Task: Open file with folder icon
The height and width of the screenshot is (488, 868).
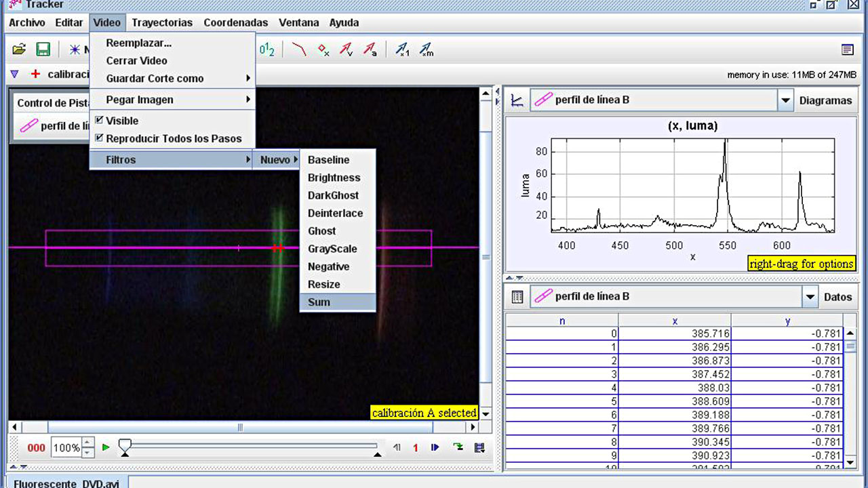Action: click(19, 49)
